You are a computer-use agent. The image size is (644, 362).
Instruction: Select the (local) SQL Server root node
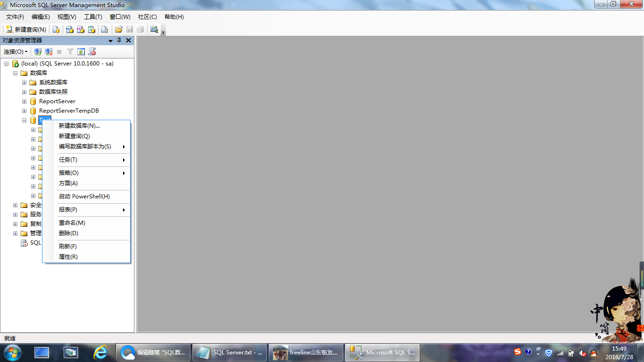pos(67,64)
